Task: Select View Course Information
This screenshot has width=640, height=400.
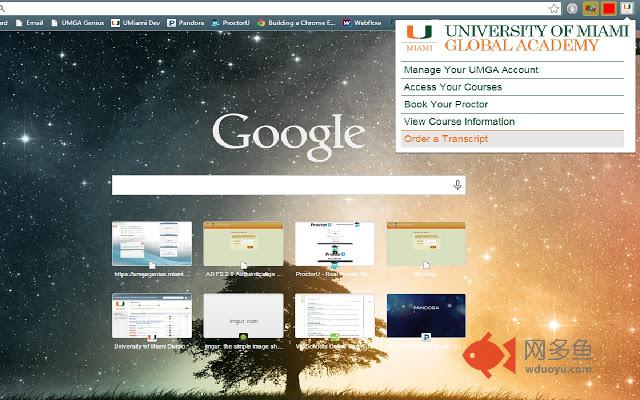Action: point(513,121)
